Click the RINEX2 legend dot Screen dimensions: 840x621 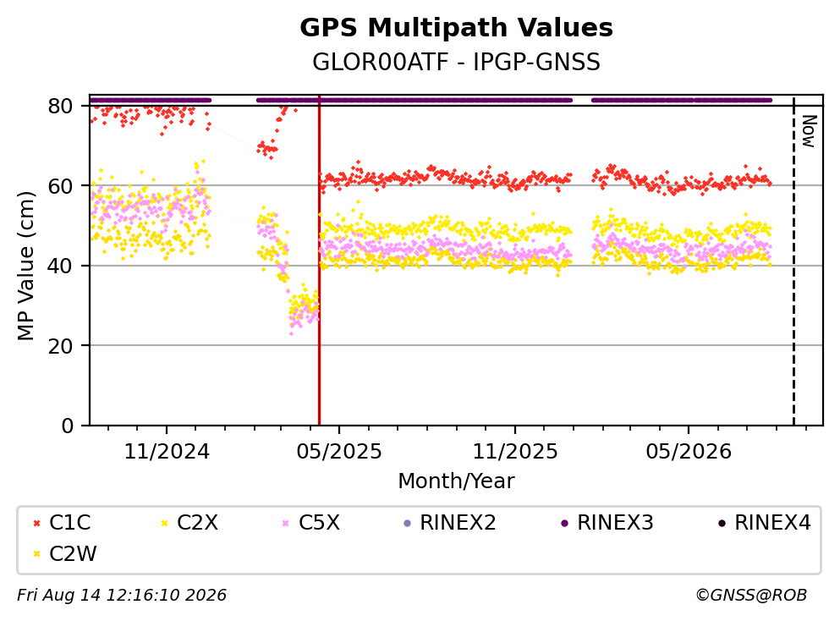click(407, 523)
